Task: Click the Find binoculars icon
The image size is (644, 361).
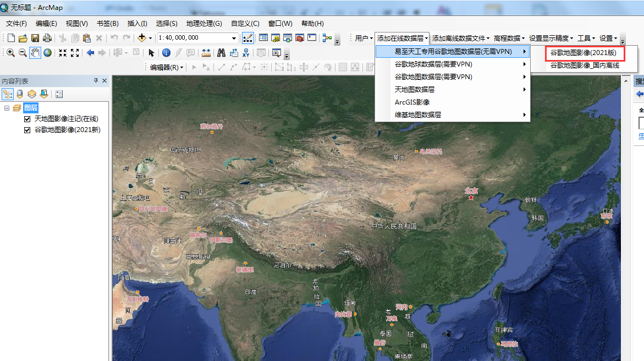Action: point(221,53)
